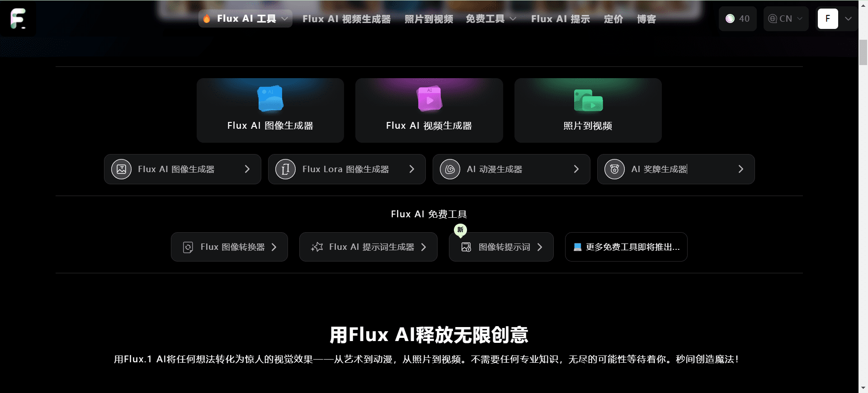Click the scrollbar down arrow
Screen dimensions: 868x393
863,388
